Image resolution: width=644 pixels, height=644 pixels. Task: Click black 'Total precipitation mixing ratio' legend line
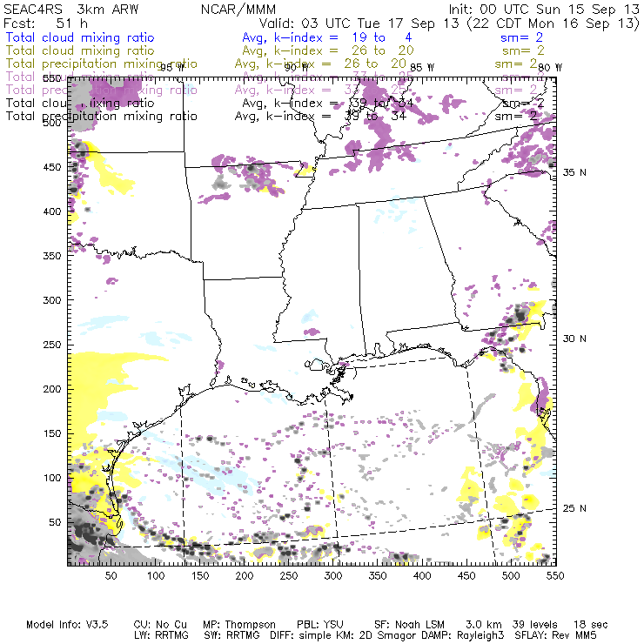coord(102,117)
